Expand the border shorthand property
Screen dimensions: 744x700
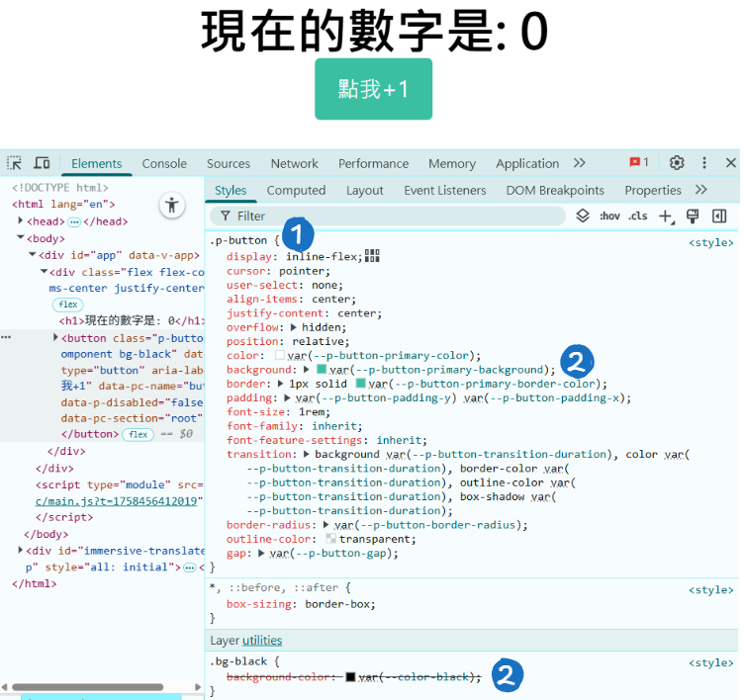coord(281,384)
